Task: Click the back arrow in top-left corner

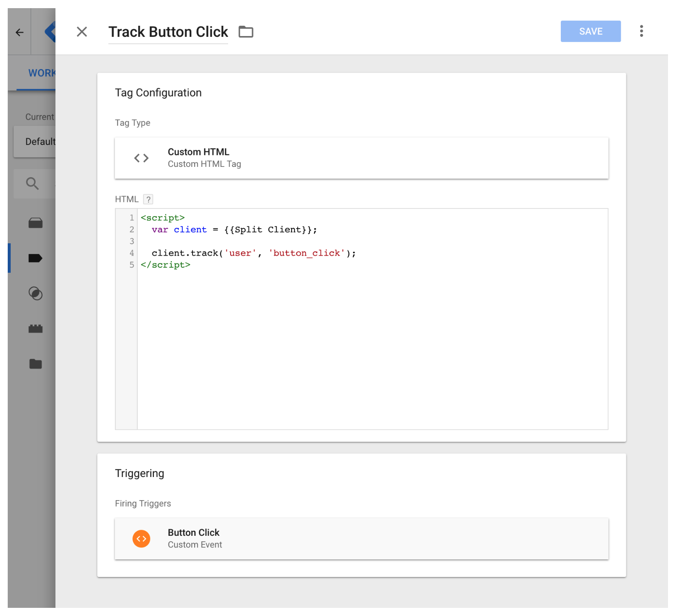Action: [x=19, y=32]
